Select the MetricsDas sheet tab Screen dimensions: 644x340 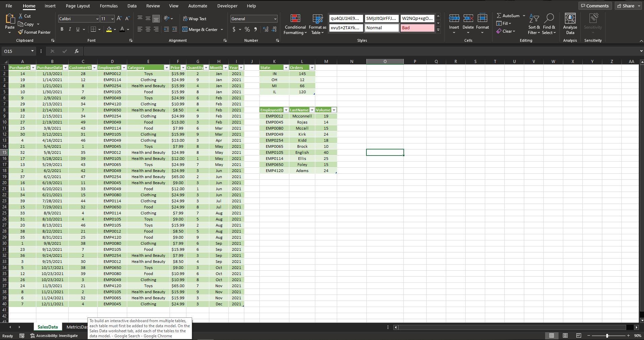[77, 327]
